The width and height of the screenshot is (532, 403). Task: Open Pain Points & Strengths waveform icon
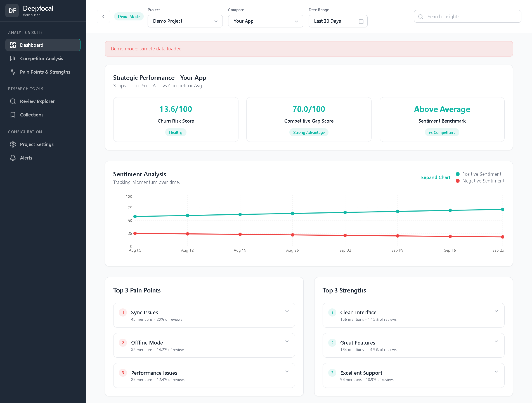tap(13, 72)
